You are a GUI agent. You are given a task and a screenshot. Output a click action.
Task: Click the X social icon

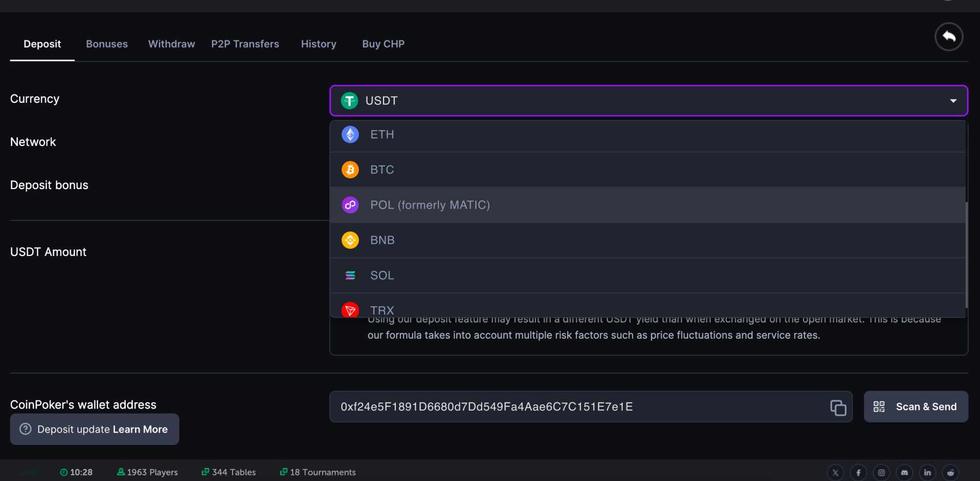pos(835,472)
